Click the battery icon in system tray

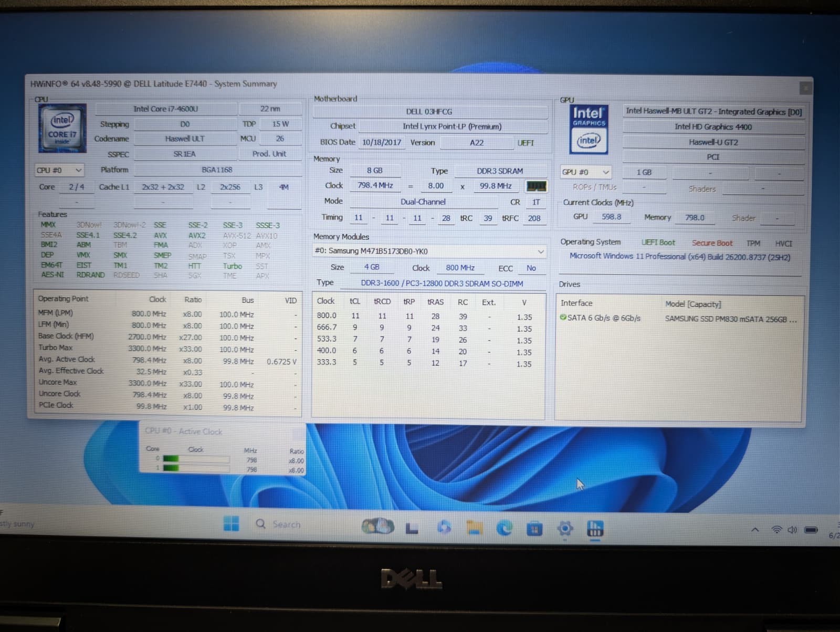pyautogui.click(x=811, y=530)
